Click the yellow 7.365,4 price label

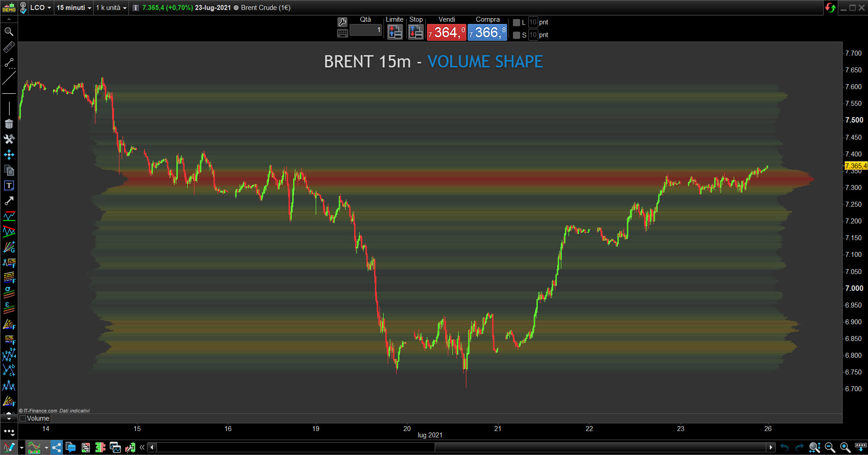point(856,166)
